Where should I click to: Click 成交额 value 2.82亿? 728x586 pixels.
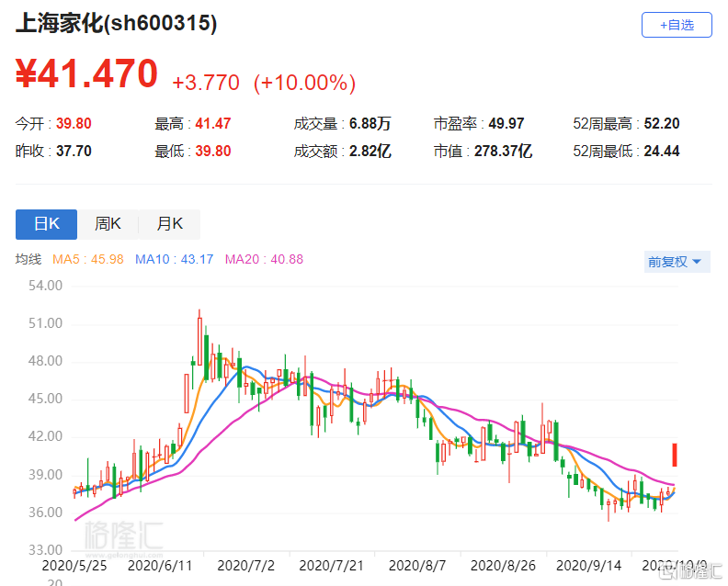[370, 152]
